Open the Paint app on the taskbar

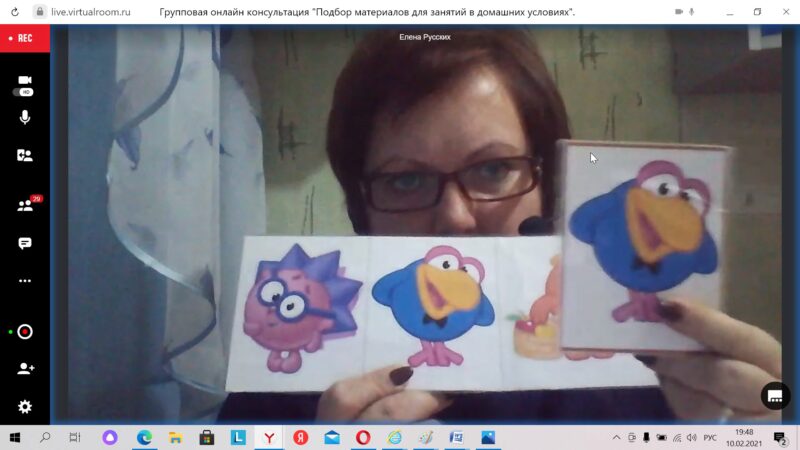pos(426,437)
